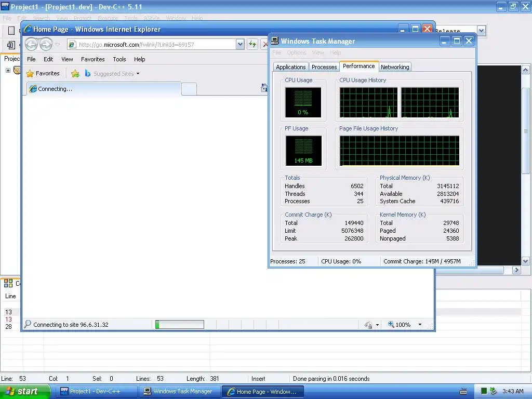The image size is (532, 399).
Task: Click the 'Commit Charge: 145M / 4957M' status
Action: coord(422,261)
